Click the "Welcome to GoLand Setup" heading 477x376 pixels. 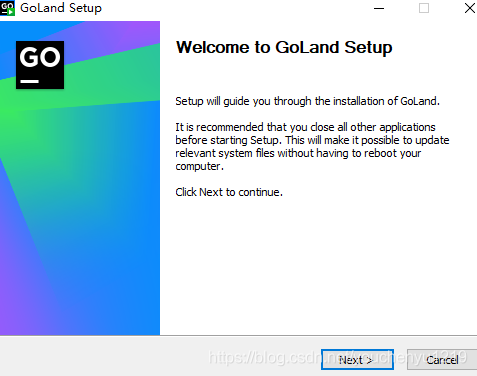click(284, 47)
